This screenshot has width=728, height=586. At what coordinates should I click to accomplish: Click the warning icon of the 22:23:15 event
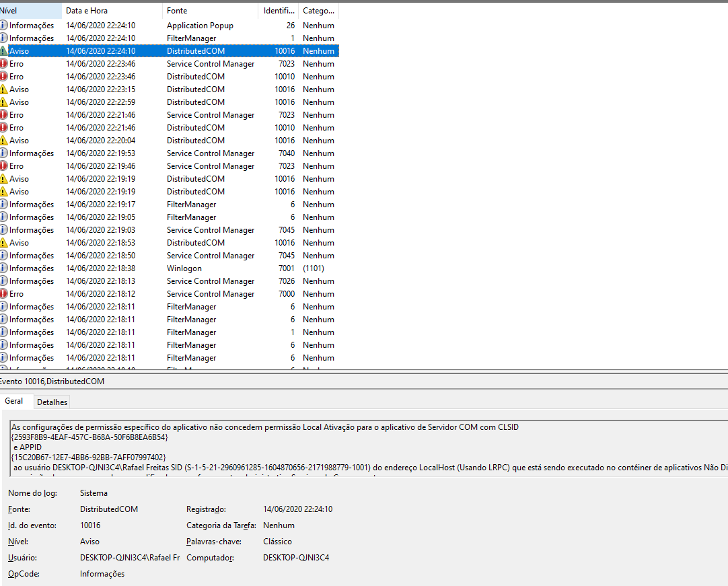point(3,89)
